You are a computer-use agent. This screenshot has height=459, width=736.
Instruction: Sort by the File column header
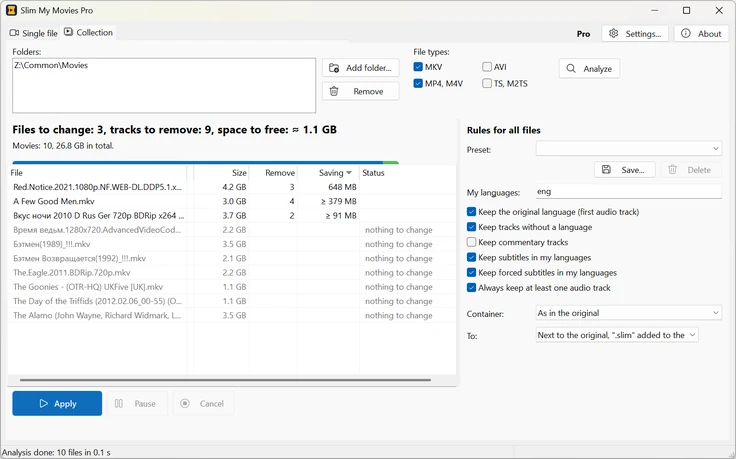(97, 173)
